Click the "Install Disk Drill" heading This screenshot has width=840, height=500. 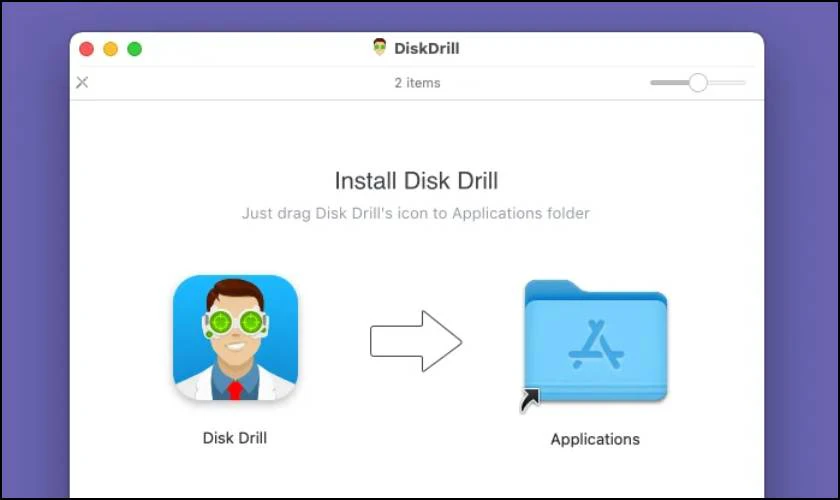[x=416, y=181]
